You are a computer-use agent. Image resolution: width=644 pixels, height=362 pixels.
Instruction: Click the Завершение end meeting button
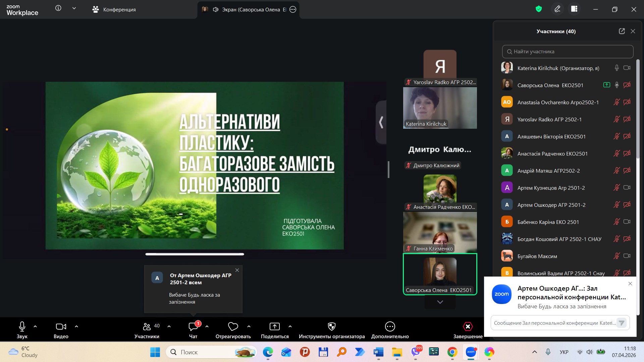(468, 327)
